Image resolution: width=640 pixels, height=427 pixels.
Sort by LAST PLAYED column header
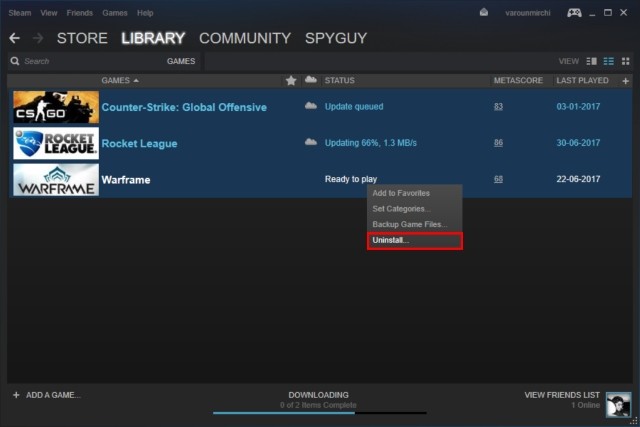(582, 80)
